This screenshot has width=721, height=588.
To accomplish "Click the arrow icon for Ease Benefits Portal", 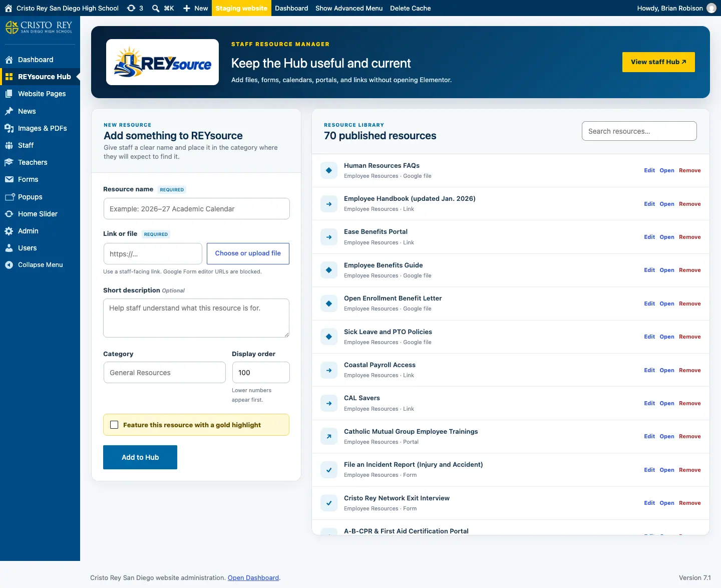I will (329, 237).
